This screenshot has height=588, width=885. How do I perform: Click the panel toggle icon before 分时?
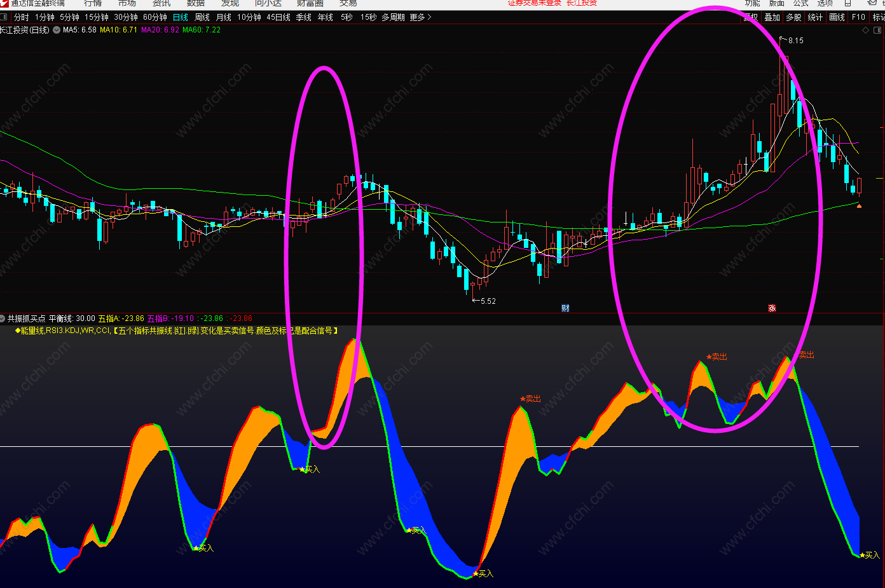point(3,17)
